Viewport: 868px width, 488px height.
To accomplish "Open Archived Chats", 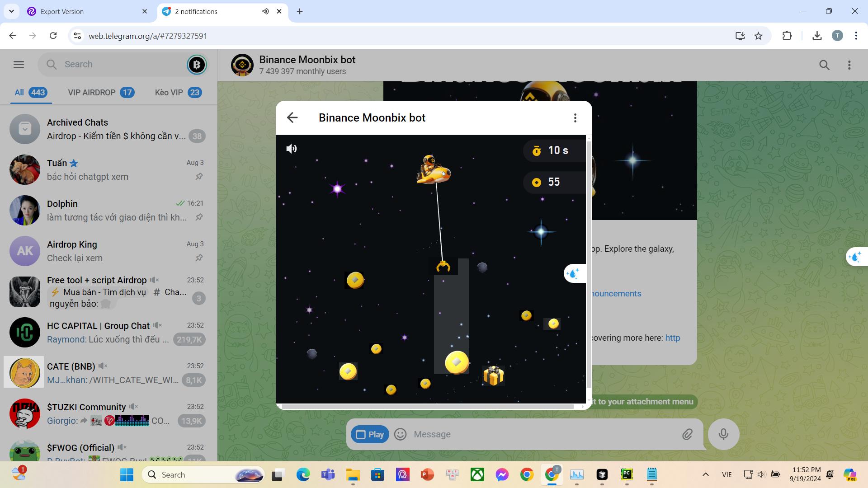I will [x=108, y=129].
